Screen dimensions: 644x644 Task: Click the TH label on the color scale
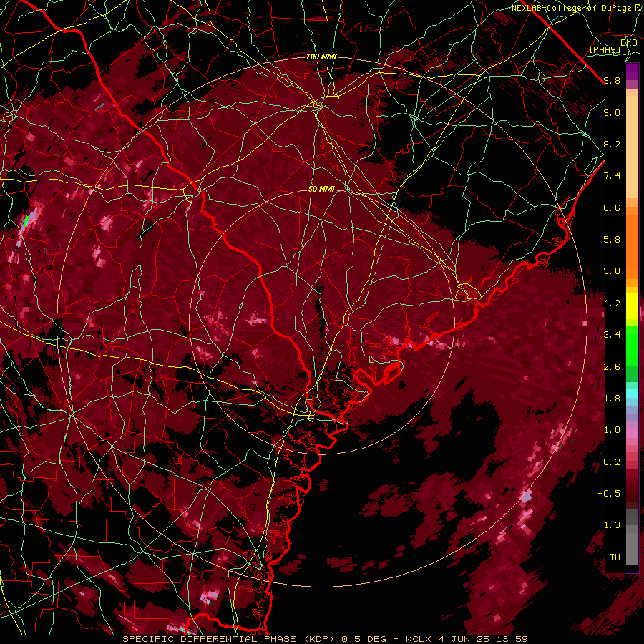[x=615, y=557]
